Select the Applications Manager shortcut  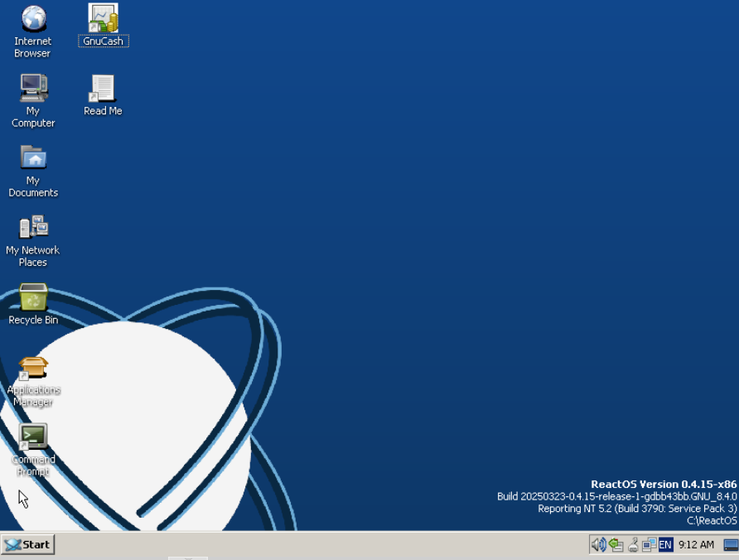(x=33, y=369)
